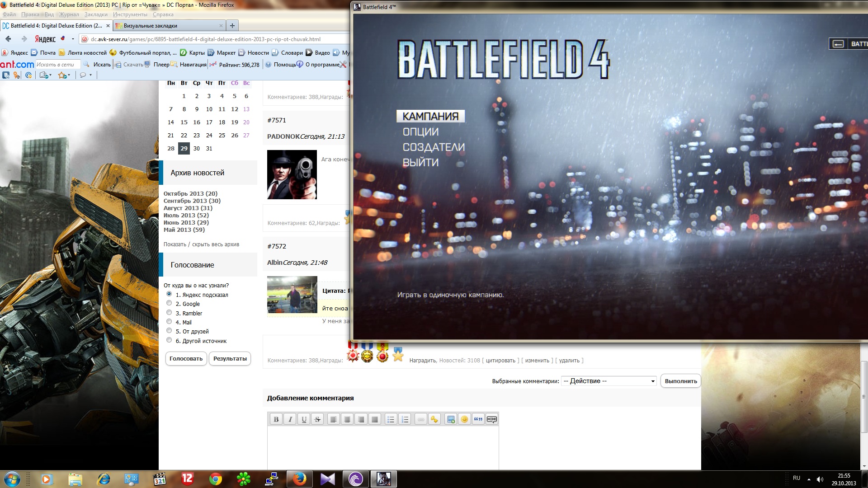Switch to 'Визуальные закладки' tab

click(x=169, y=26)
